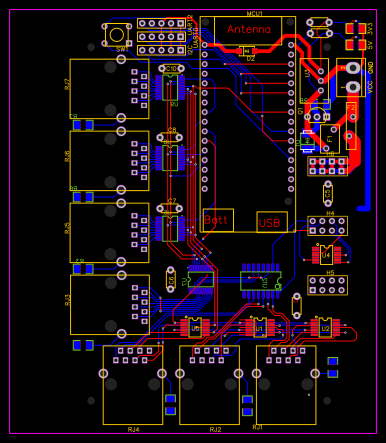Select the central green-outlined IC with long pins

(261, 281)
